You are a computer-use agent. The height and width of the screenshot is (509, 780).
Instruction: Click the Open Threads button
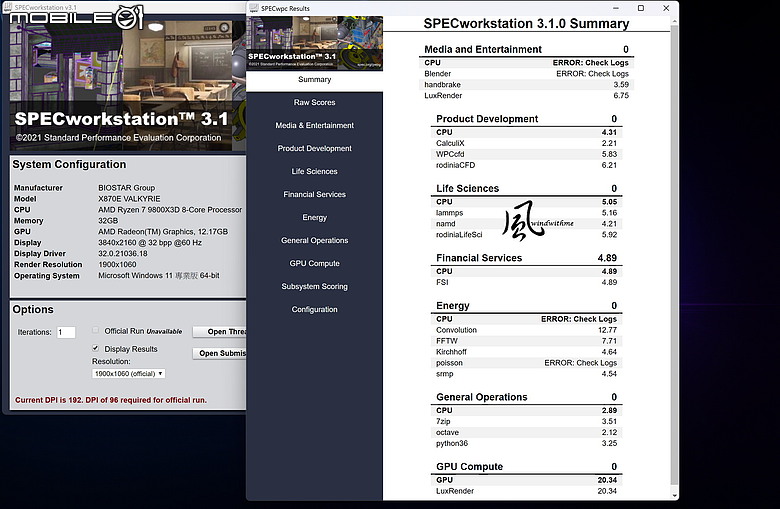click(219, 332)
